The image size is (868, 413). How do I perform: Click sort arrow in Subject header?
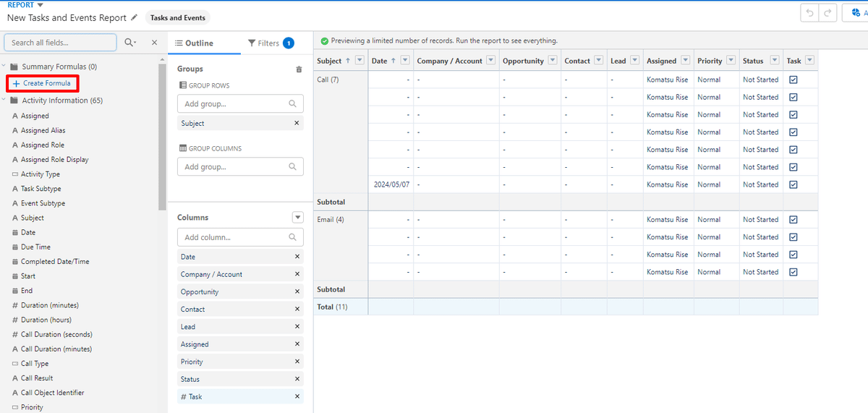pos(348,61)
